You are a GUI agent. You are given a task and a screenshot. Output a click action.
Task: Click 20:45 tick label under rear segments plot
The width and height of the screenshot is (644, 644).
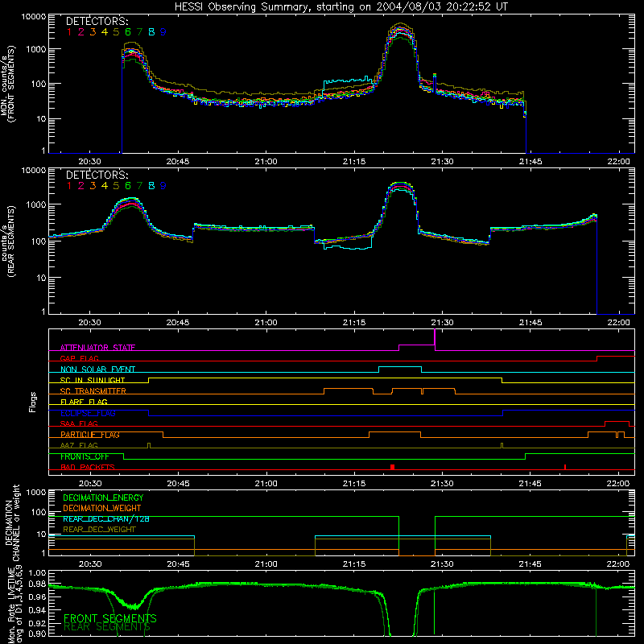click(178, 323)
